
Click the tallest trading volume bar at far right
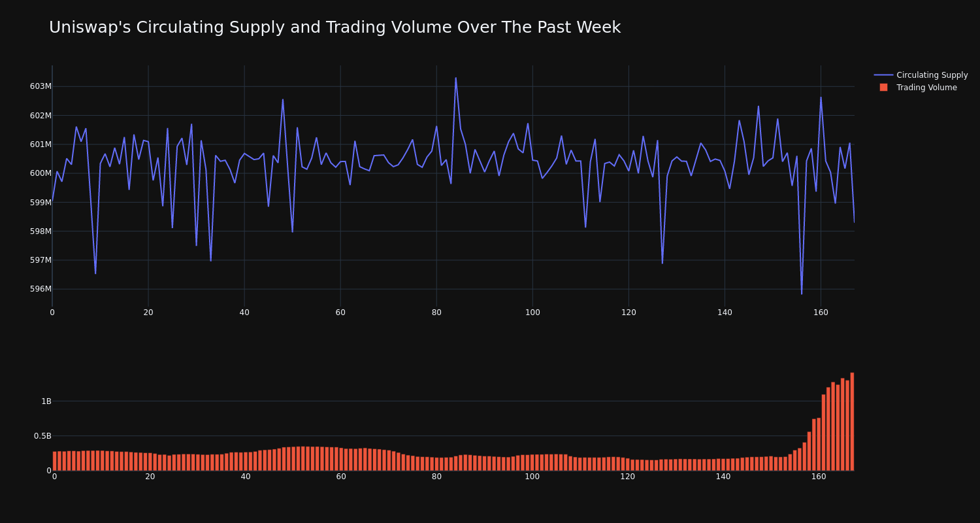[852, 422]
